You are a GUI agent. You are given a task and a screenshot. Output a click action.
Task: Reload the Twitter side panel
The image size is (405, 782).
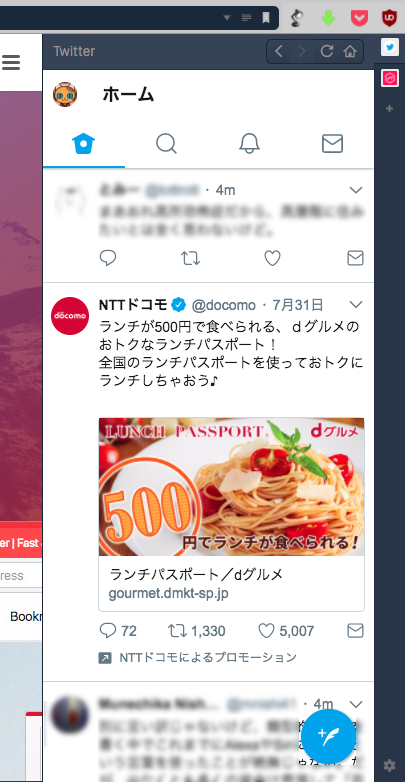pyautogui.click(x=327, y=51)
